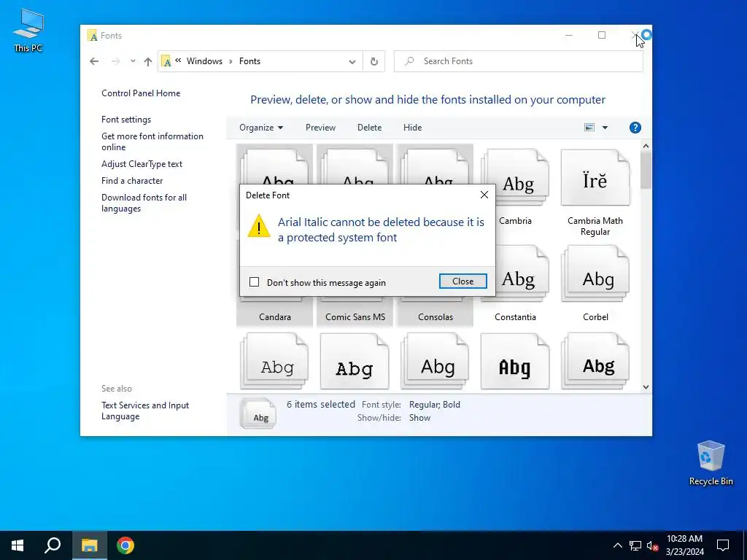Click Fonts in the address breadcrumb

click(249, 61)
